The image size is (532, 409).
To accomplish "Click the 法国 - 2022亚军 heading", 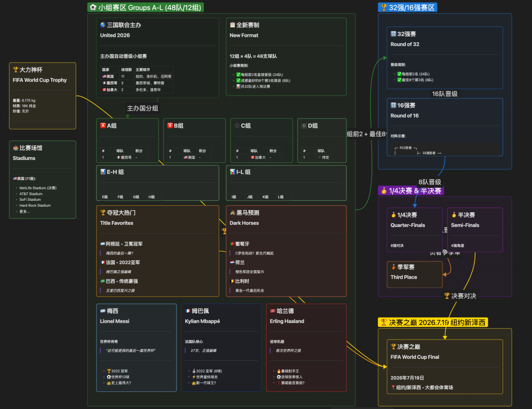I will [x=120, y=262].
